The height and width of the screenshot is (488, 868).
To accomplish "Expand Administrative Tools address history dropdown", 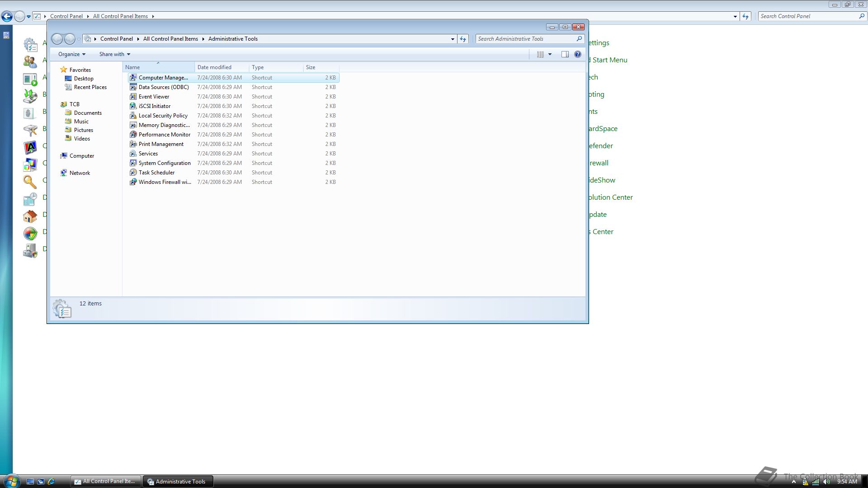I will (453, 39).
